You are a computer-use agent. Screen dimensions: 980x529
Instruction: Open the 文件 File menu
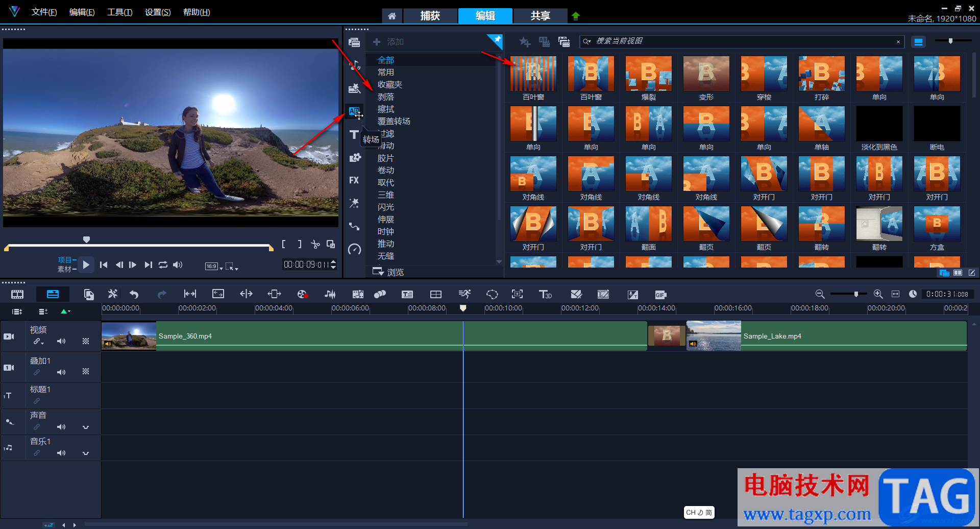click(x=44, y=12)
